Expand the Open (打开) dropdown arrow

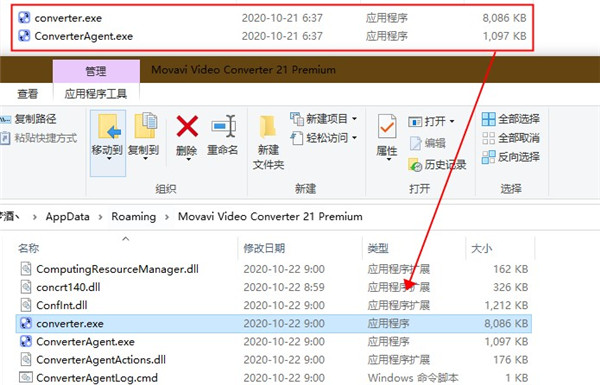[452, 121]
